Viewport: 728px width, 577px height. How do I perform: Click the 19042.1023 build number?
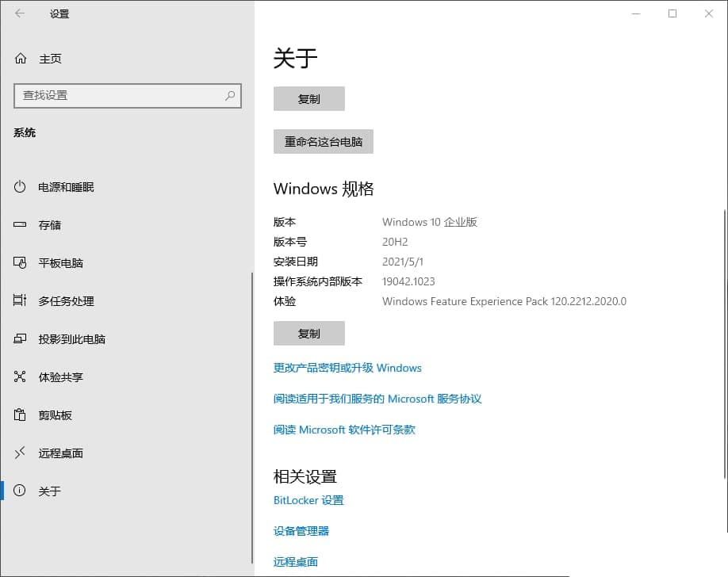[x=408, y=281]
